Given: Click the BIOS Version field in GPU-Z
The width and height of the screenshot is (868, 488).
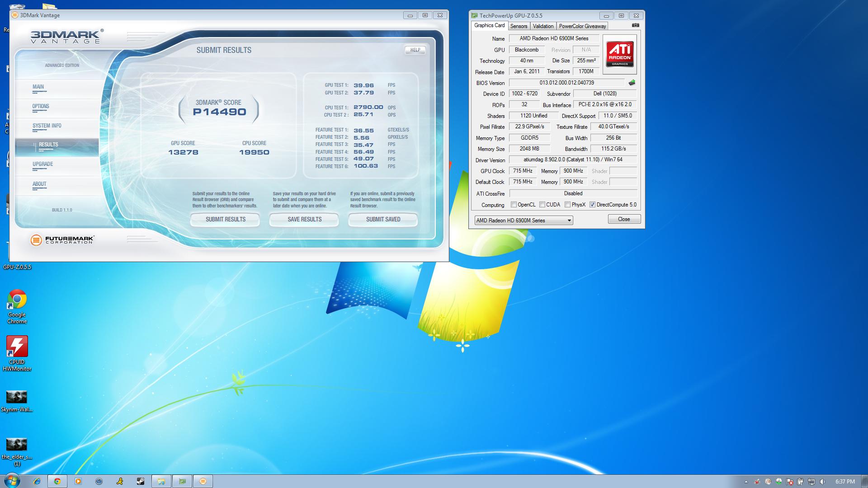Looking at the screenshot, I should pos(567,83).
